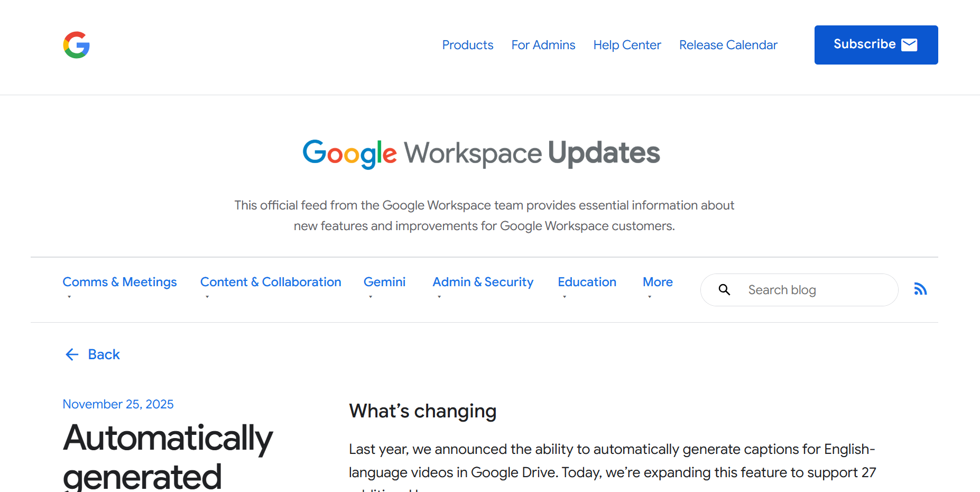Go to the Help Center link
This screenshot has width=980, height=492.
coord(627,45)
